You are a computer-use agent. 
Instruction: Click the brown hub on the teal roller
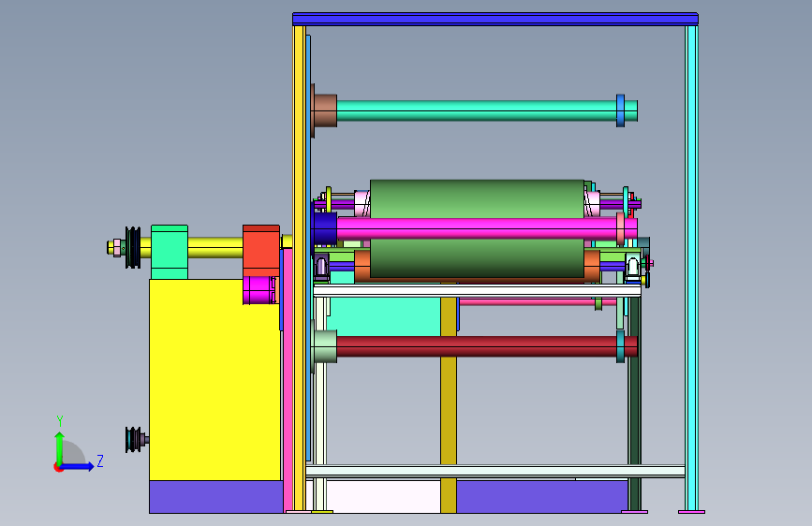[325, 110]
